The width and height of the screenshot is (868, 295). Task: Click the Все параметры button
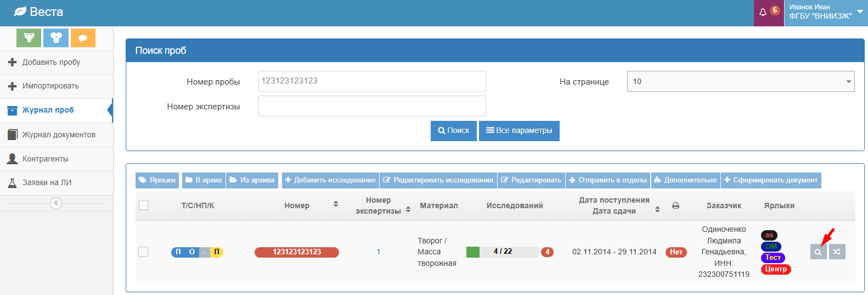519,131
